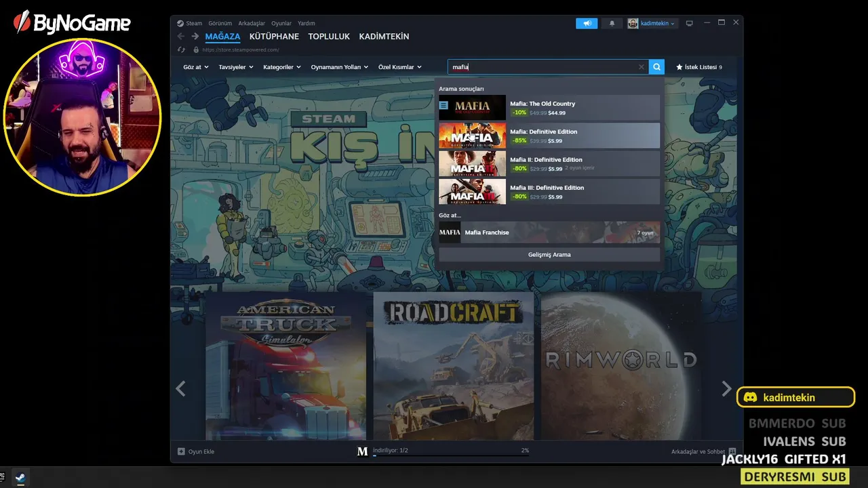868x488 pixels.
Task: Click the blue magnifier search button
Action: coord(656,67)
